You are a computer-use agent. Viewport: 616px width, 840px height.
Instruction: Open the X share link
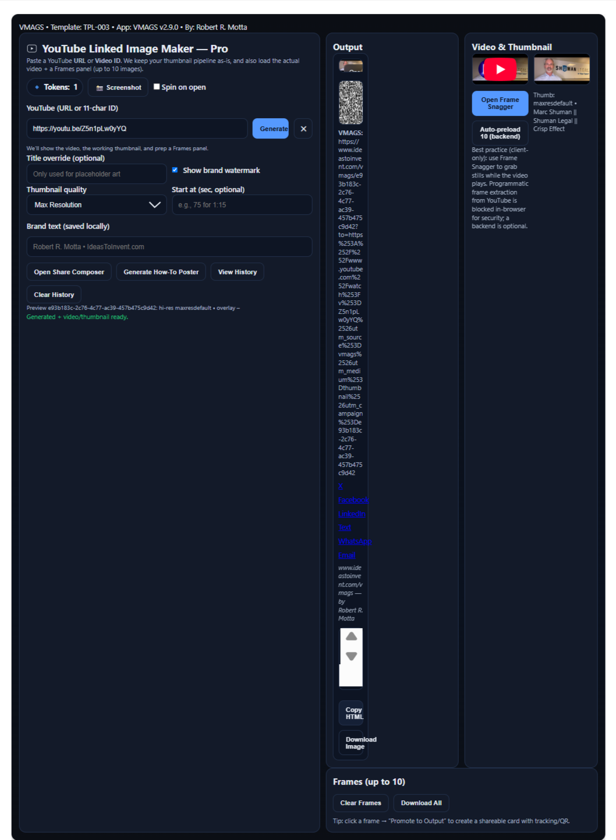point(341,486)
